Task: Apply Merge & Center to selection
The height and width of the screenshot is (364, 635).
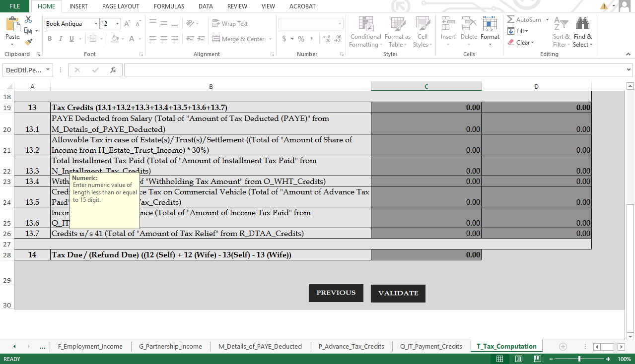Action: pos(239,39)
